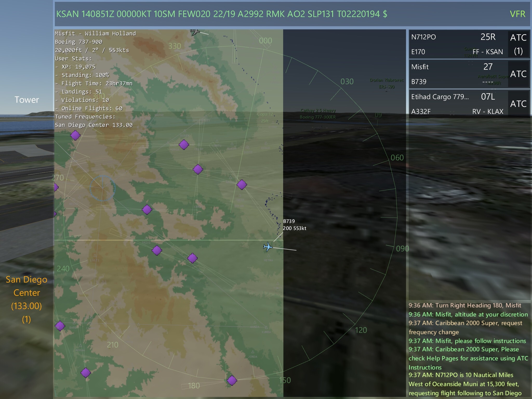Screen dimensions: 532x399
Task: Open the KSAN METAR weather bar
Action: [221, 14]
